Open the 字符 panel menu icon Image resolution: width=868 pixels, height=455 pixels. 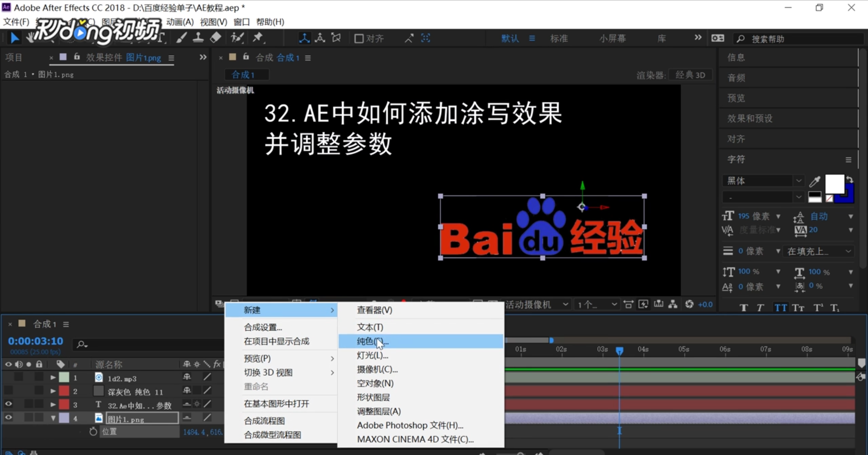[849, 160]
